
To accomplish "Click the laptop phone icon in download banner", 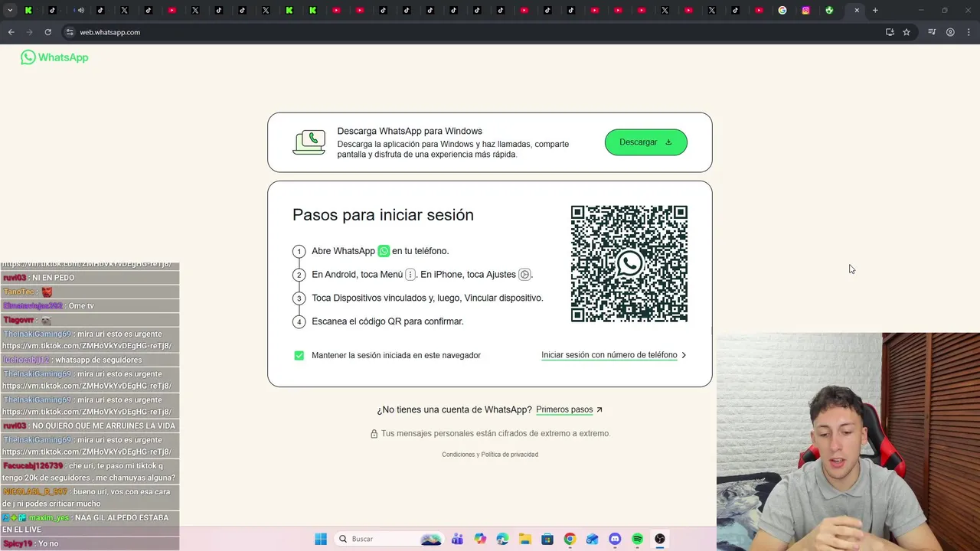I will [309, 142].
